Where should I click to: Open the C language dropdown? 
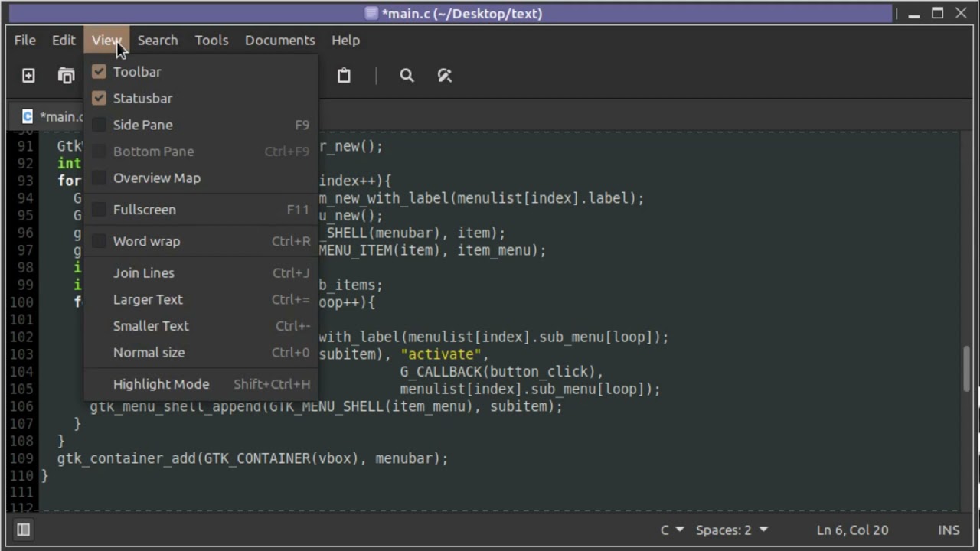click(672, 530)
